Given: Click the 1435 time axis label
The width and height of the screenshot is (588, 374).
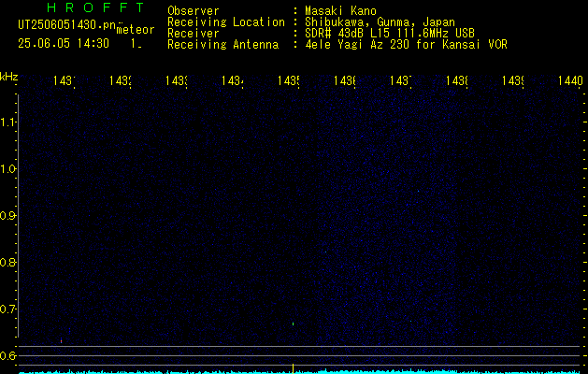Looking at the screenshot, I should (x=288, y=81).
